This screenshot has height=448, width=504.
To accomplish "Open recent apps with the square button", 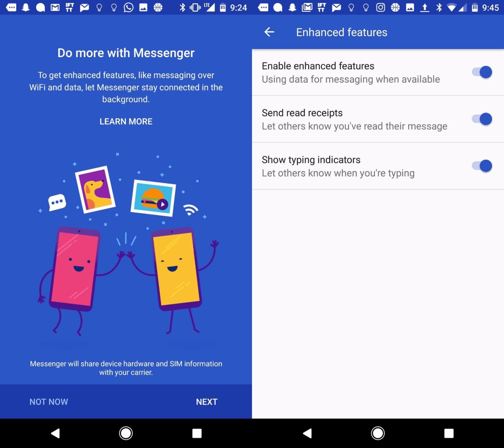I will 197,433.
